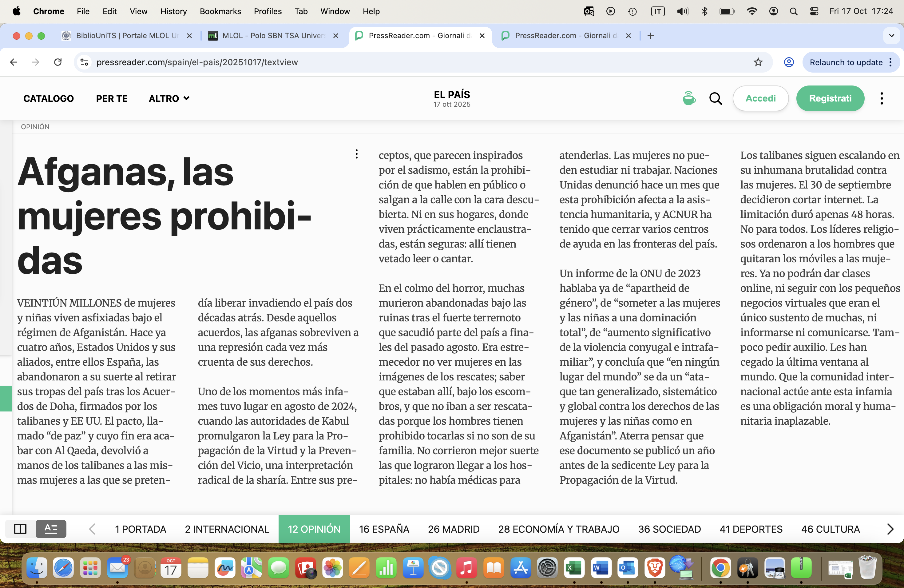Open article options three-dot menu
This screenshot has width=904, height=588.
tap(356, 154)
